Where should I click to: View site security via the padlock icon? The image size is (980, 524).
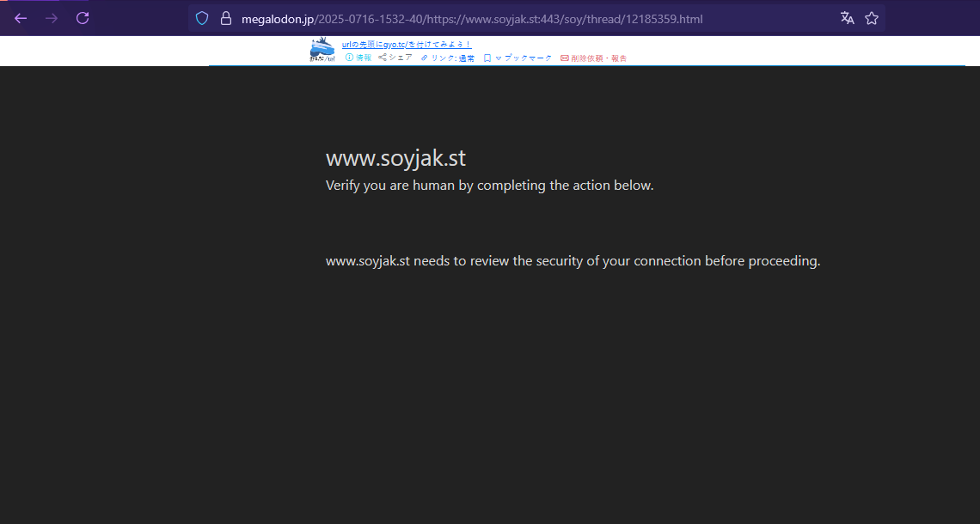(226, 19)
